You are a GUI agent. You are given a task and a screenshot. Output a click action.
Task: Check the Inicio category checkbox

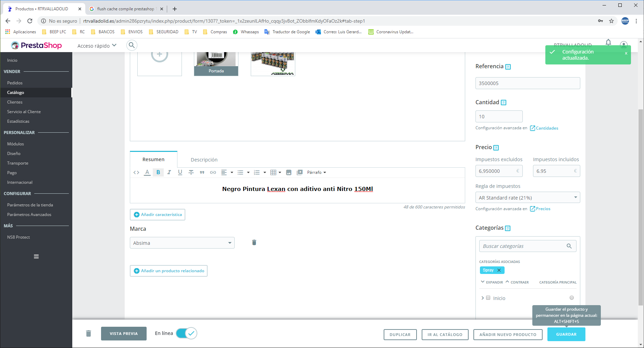click(x=488, y=298)
